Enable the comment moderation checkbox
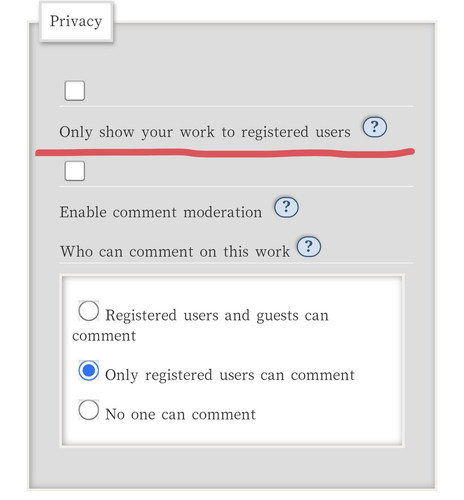Viewport: 464px width, 500px height. coord(74,171)
